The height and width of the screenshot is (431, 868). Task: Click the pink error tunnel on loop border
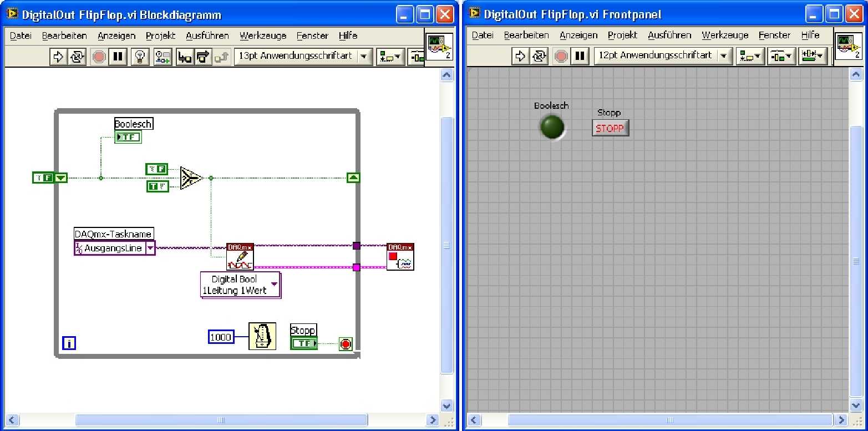[357, 267]
